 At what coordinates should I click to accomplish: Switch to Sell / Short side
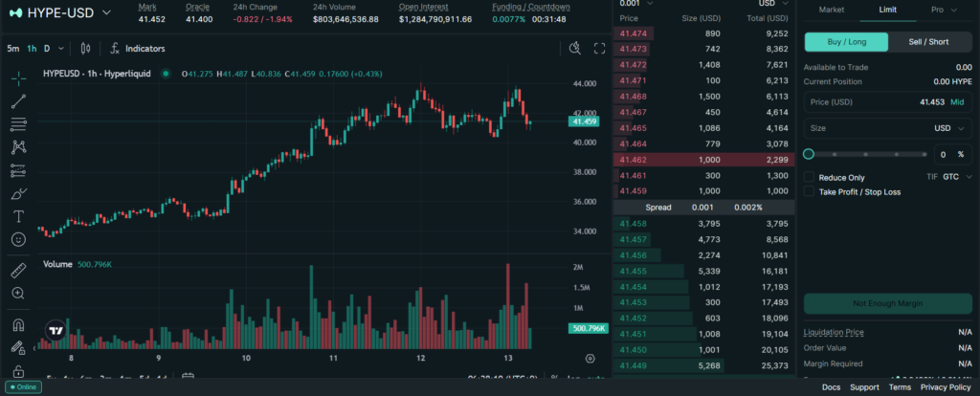(x=928, y=42)
